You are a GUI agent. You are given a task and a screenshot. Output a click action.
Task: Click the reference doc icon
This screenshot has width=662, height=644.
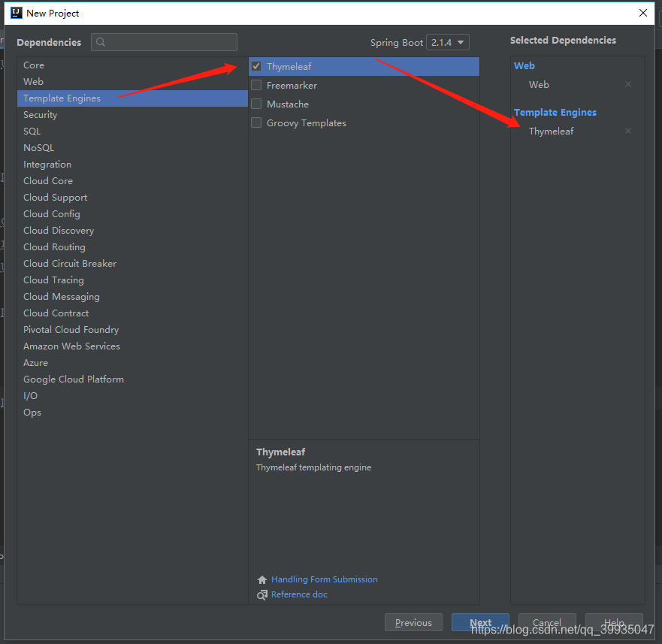[262, 594]
